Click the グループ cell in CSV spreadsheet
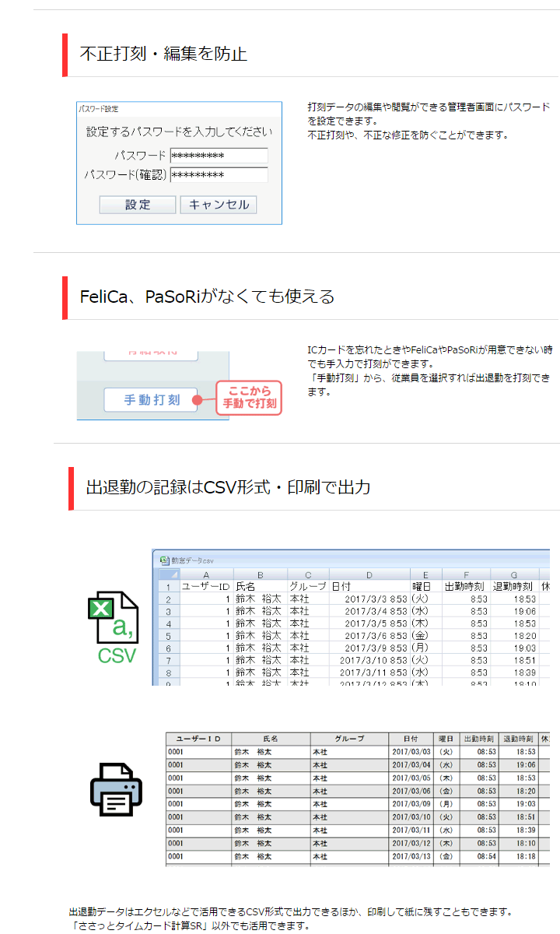This screenshot has height=934, width=560. pos(308,587)
